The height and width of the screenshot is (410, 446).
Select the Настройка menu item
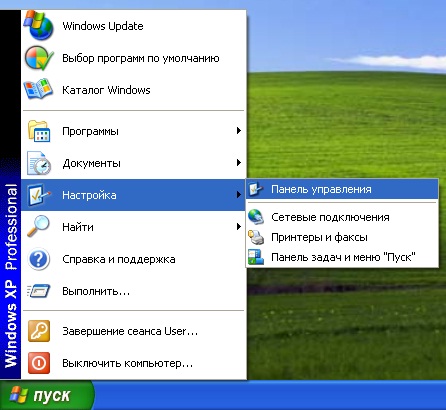point(133,195)
